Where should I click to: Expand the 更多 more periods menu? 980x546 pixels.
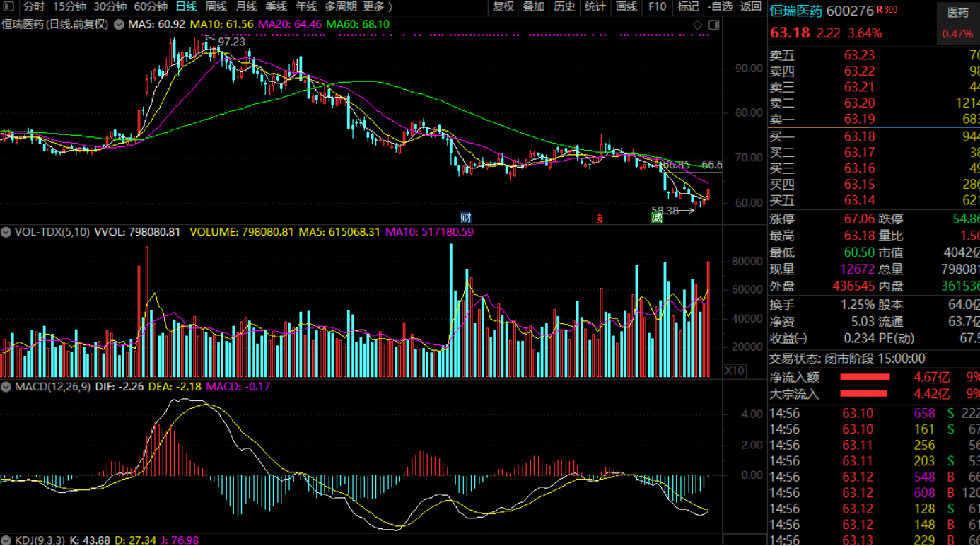point(378,6)
